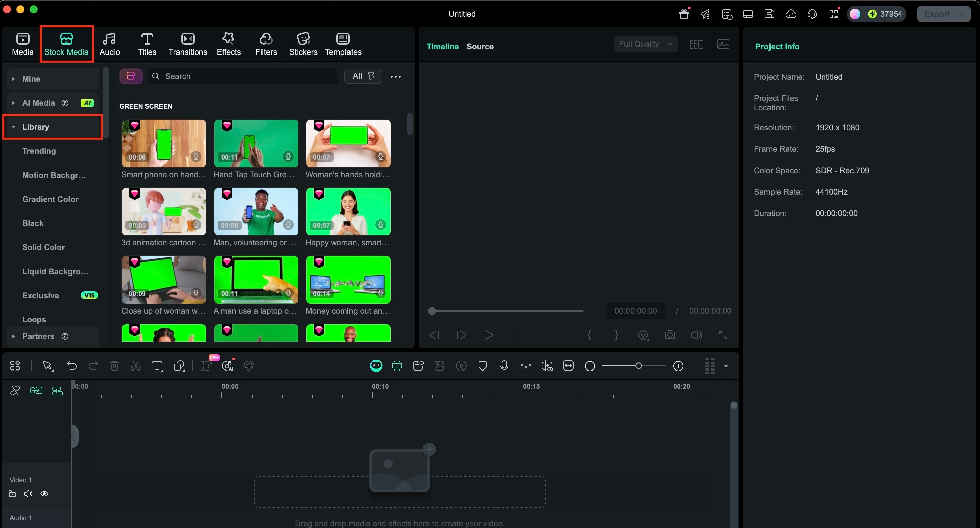Undo the last action
The width and height of the screenshot is (980, 528).
click(x=72, y=366)
